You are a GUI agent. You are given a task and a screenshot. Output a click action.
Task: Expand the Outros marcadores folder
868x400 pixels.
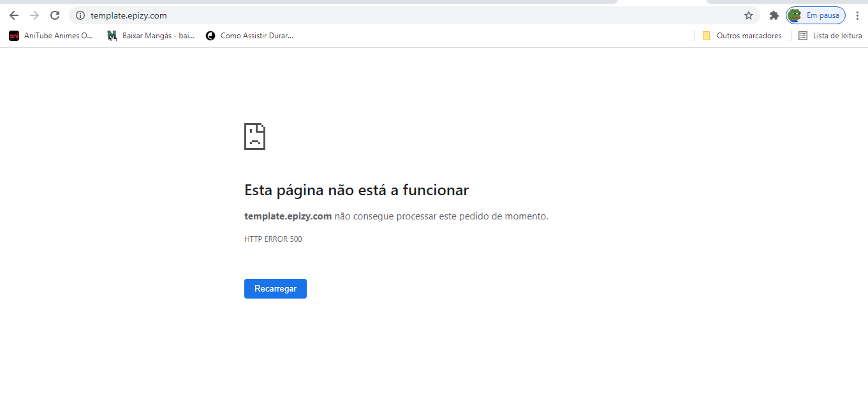pyautogui.click(x=742, y=36)
